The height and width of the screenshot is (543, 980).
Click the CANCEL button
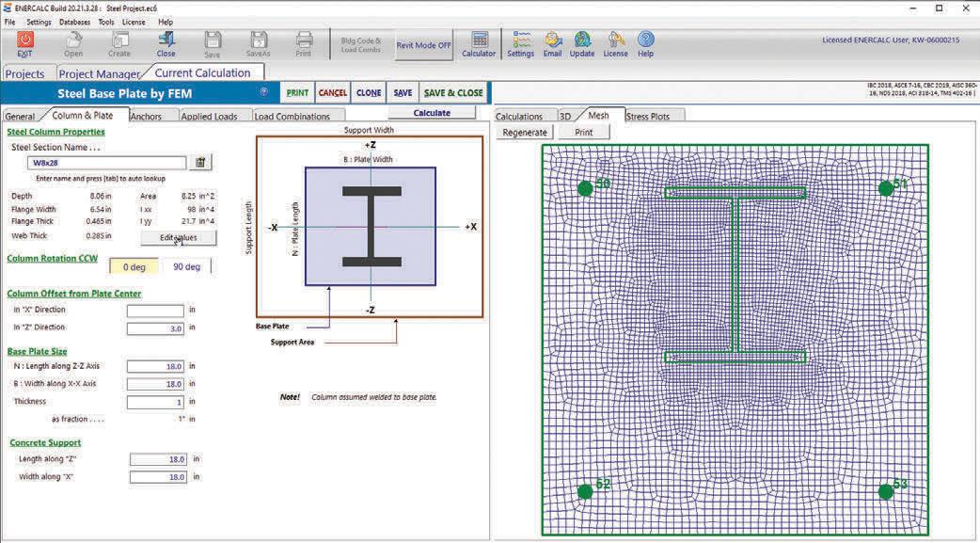click(x=333, y=92)
